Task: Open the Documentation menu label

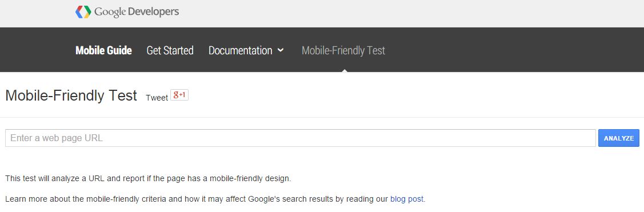Action: point(240,50)
